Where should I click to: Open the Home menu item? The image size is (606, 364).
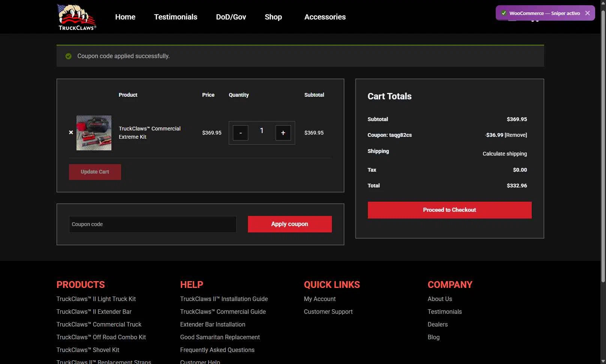(125, 17)
